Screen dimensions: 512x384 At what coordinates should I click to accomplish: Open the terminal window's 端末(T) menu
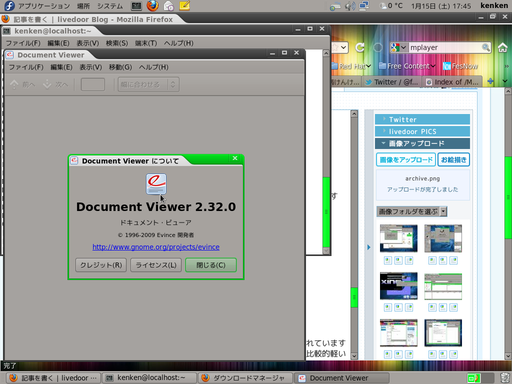click(x=146, y=43)
